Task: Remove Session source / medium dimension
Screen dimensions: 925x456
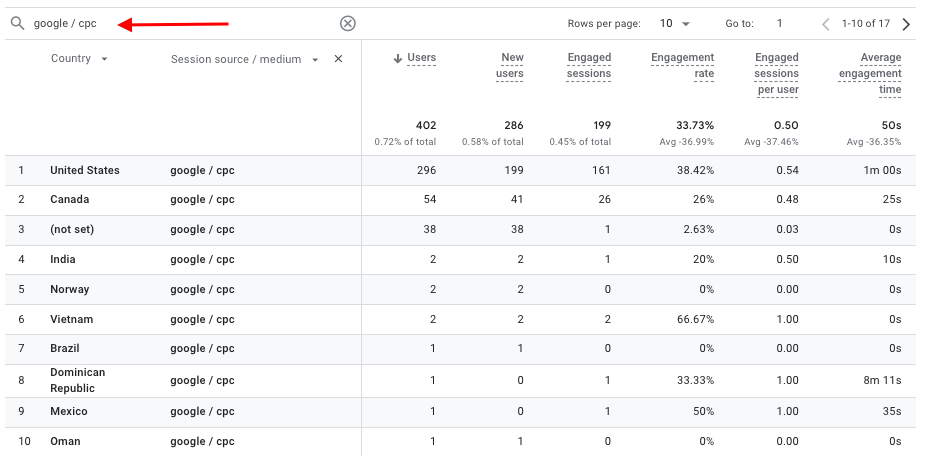Action: [x=338, y=59]
